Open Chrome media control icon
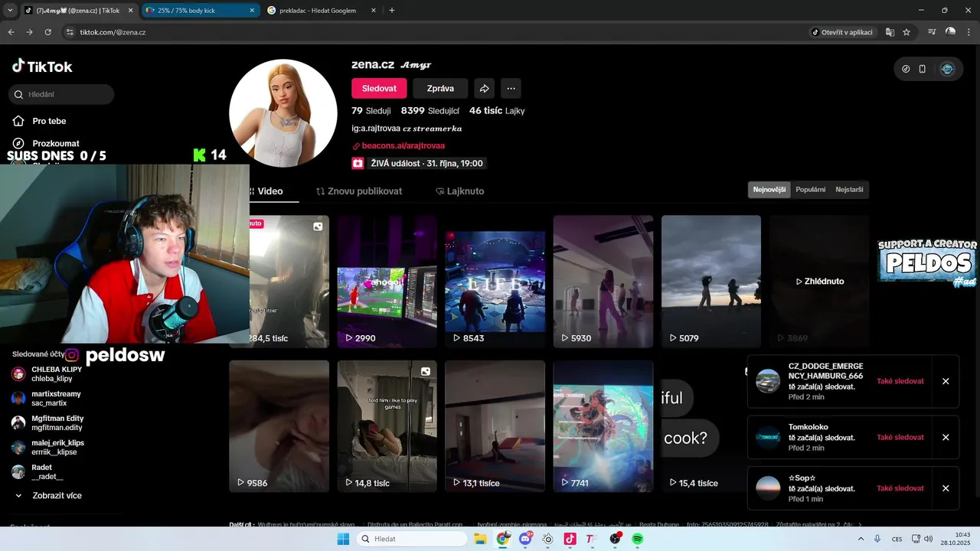 (932, 32)
